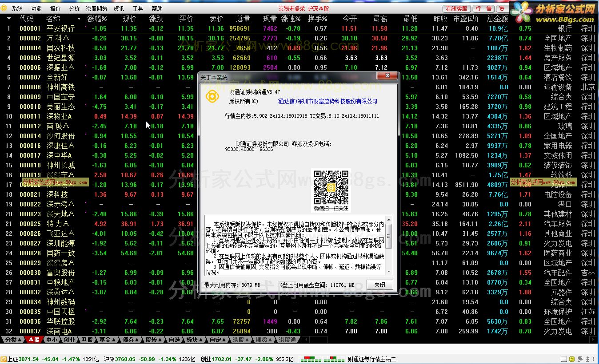
Task: Expand the 板块 tab menu
Action: click(195, 340)
